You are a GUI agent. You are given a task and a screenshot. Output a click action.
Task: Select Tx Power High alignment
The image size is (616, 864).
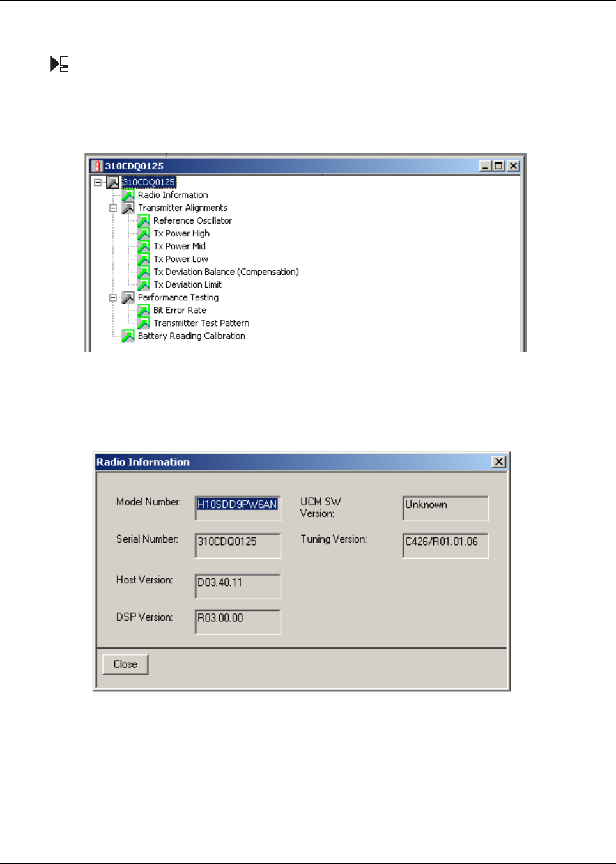181,233
